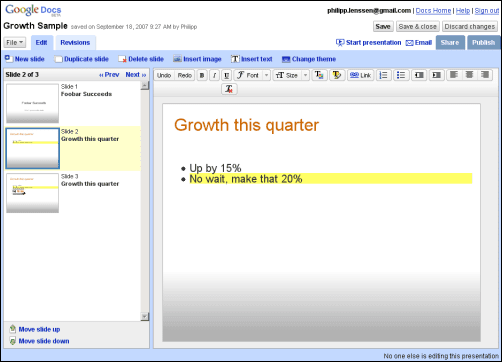Insert a bulleted list
The image size is (502, 362).
(x=401, y=75)
